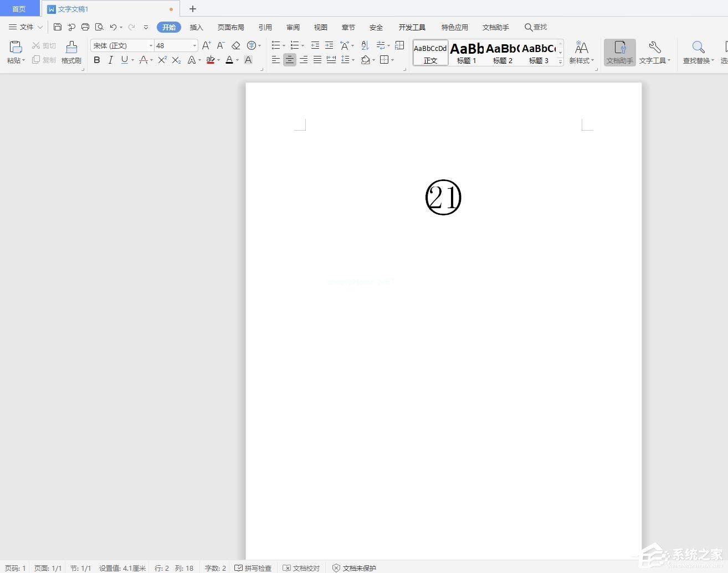Apply subscript formatting
The width and height of the screenshot is (728, 573).
pyautogui.click(x=176, y=60)
